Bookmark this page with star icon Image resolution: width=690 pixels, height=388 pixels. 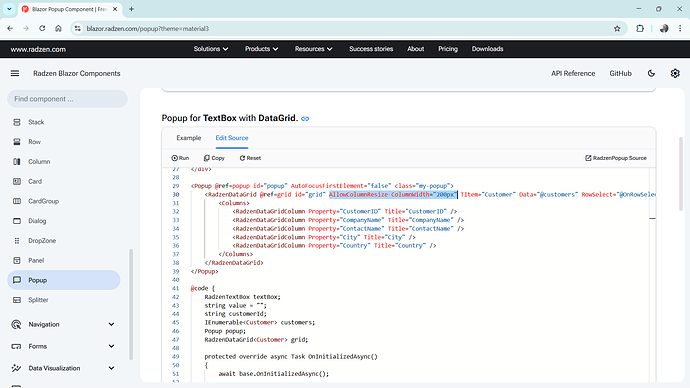click(617, 29)
